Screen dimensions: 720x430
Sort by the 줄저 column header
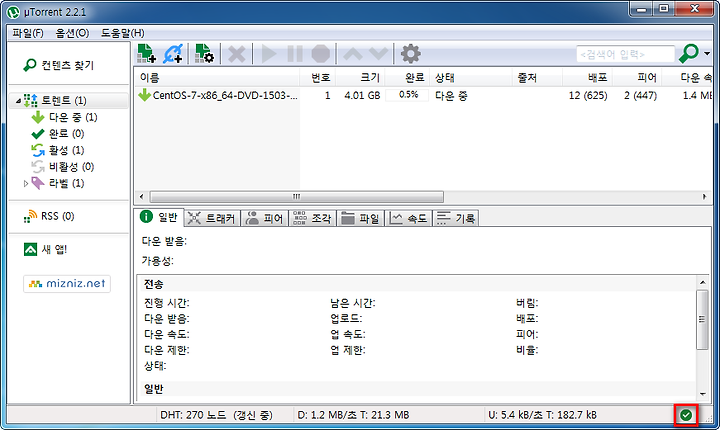tap(537, 78)
